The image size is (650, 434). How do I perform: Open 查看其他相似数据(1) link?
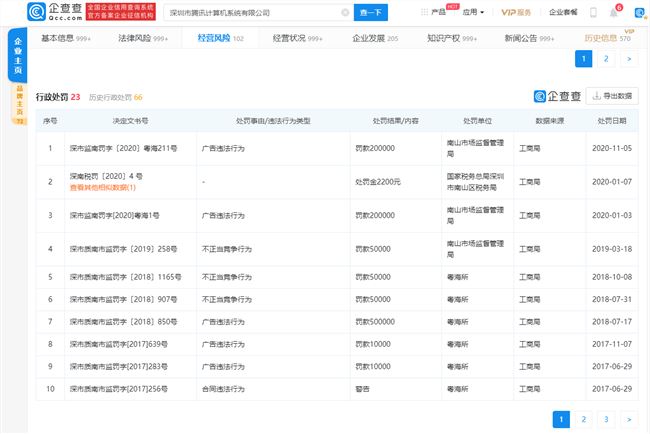pos(103,187)
